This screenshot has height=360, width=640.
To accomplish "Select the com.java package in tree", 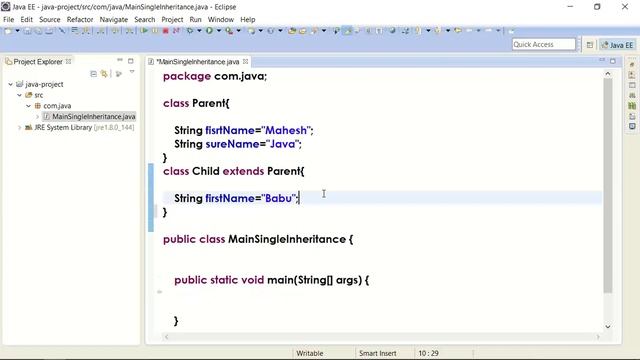I will (x=53, y=106).
